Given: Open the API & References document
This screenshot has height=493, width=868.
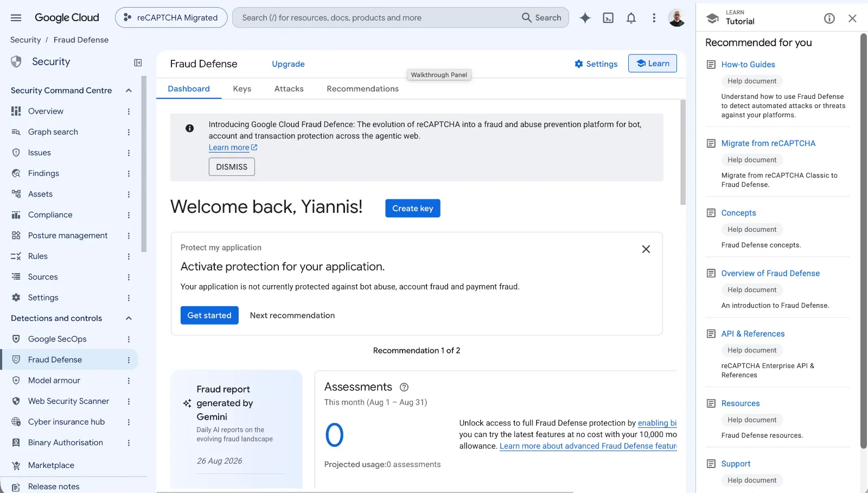Looking at the screenshot, I should click(x=753, y=334).
